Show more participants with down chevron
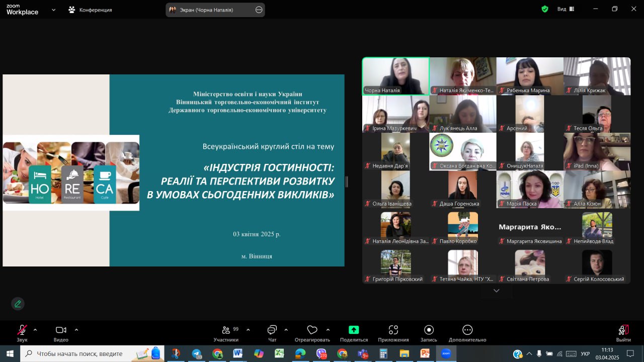 (496, 291)
